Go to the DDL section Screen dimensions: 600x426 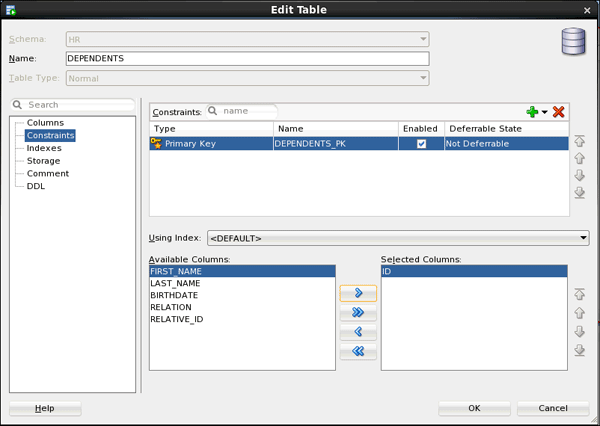click(x=35, y=186)
